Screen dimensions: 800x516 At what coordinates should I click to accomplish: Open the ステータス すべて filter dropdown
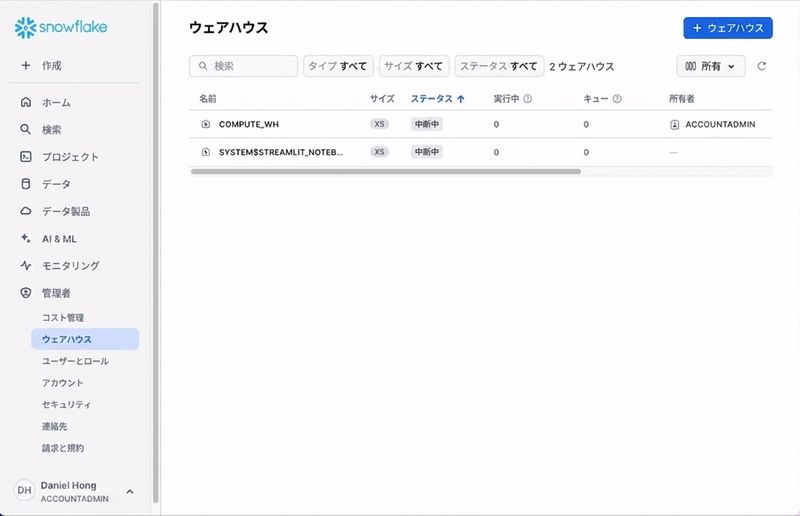click(499, 66)
